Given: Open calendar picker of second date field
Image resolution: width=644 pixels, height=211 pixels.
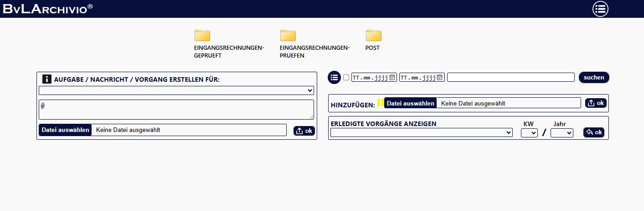Looking at the screenshot, I should pyautogui.click(x=440, y=78).
